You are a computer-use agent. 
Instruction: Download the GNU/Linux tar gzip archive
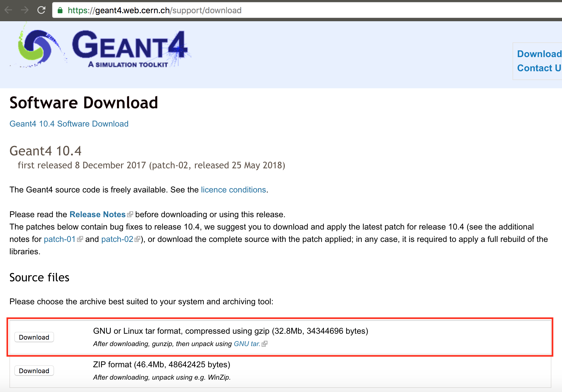click(x=34, y=337)
